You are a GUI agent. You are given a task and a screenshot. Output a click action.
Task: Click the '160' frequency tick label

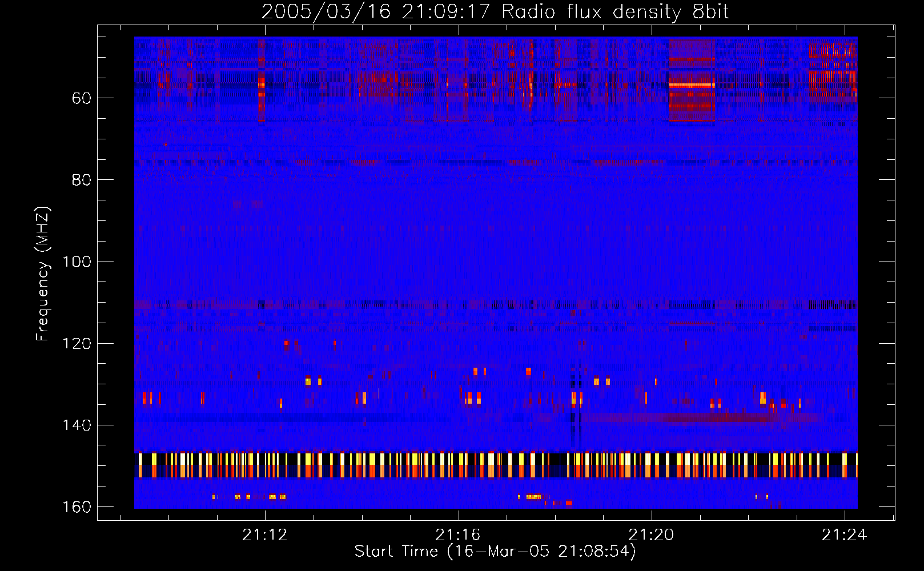click(x=77, y=507)
